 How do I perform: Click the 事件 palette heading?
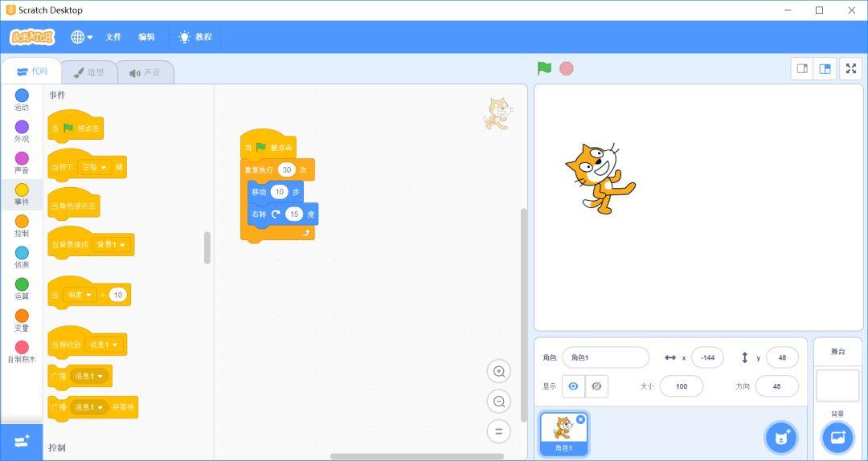click(57, 96)
